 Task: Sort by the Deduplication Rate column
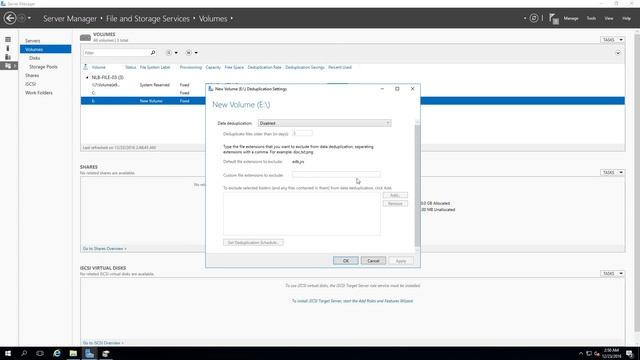pyautogui.click(x=264, y=67)
